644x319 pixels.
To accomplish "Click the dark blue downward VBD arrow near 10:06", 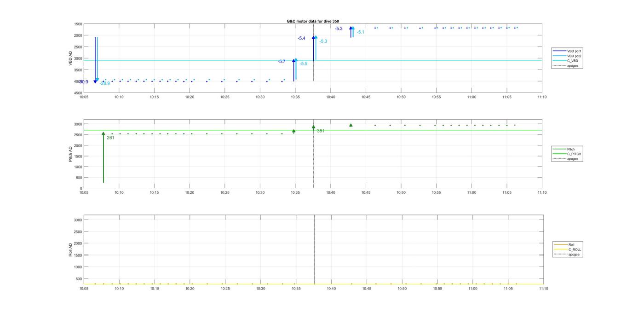I will [x=95, y=60].
